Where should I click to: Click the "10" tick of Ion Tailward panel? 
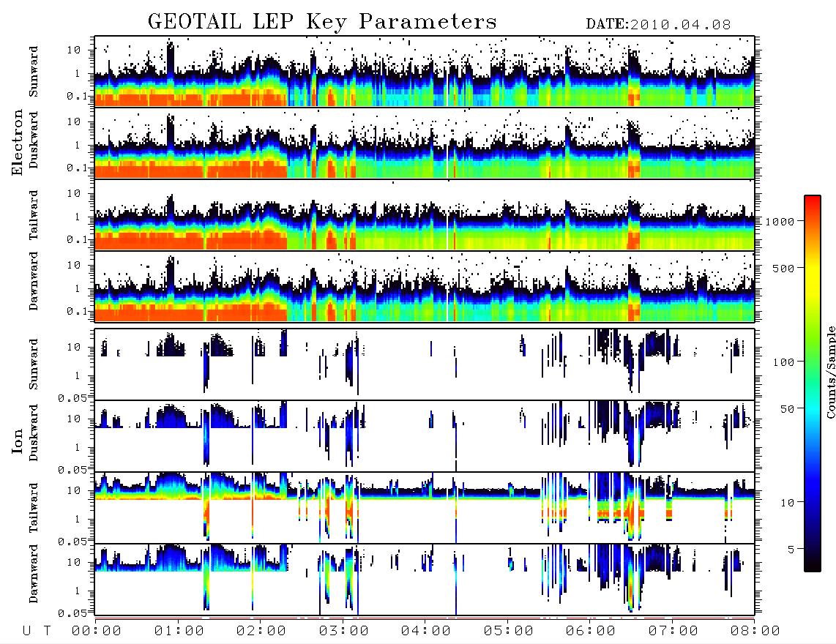pyautogui.click(x=74, y=490)
